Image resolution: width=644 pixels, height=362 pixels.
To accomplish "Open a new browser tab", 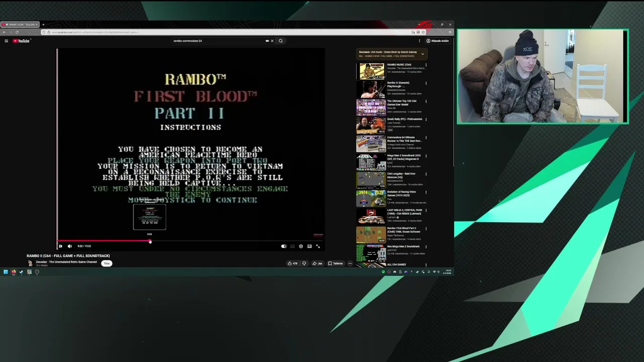I will coord(43,25).
